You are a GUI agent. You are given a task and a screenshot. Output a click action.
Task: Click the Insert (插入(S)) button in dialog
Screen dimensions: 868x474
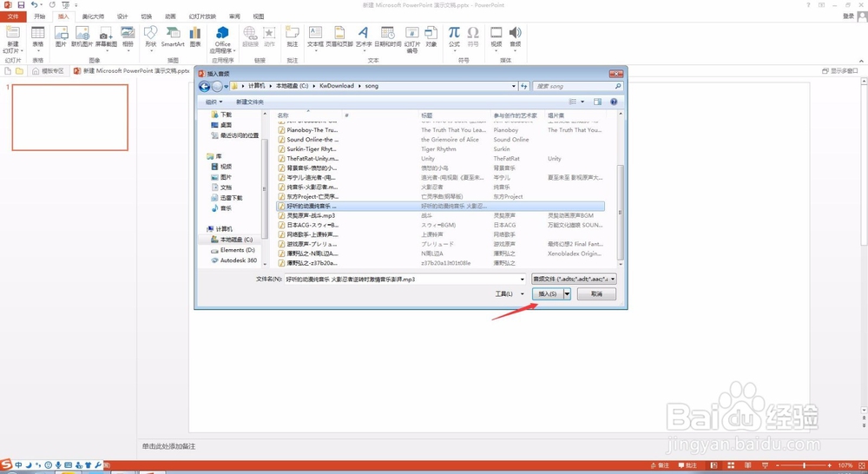click(x=548, y=294)
